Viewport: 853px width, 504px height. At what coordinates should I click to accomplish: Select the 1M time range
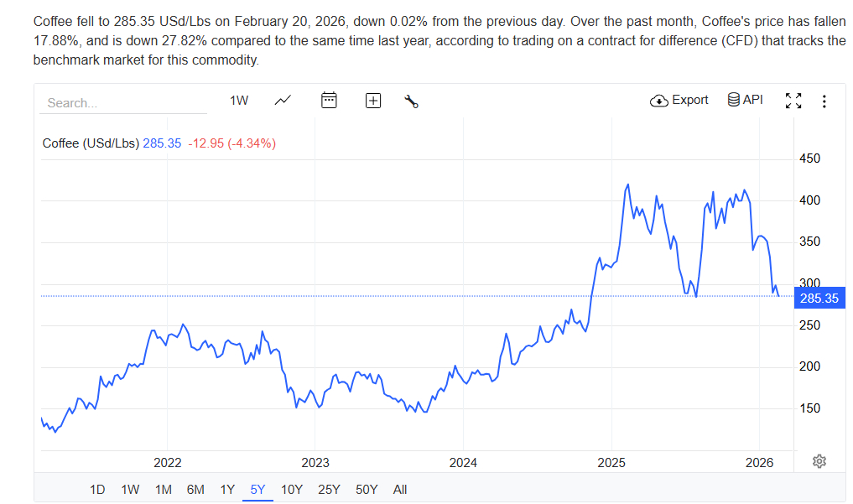click(x=163, y=490)
